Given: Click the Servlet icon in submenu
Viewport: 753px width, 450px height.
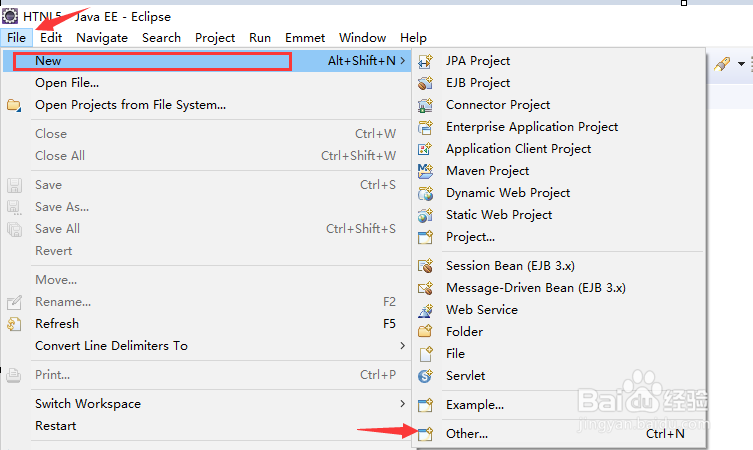Looking at the screenshot, I should (426, 376).
